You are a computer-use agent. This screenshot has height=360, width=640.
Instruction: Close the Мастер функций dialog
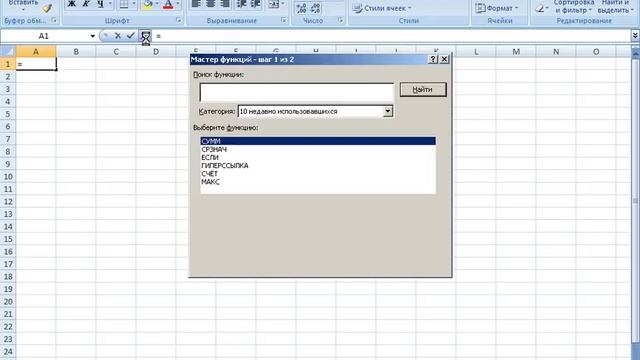[444, 59]
